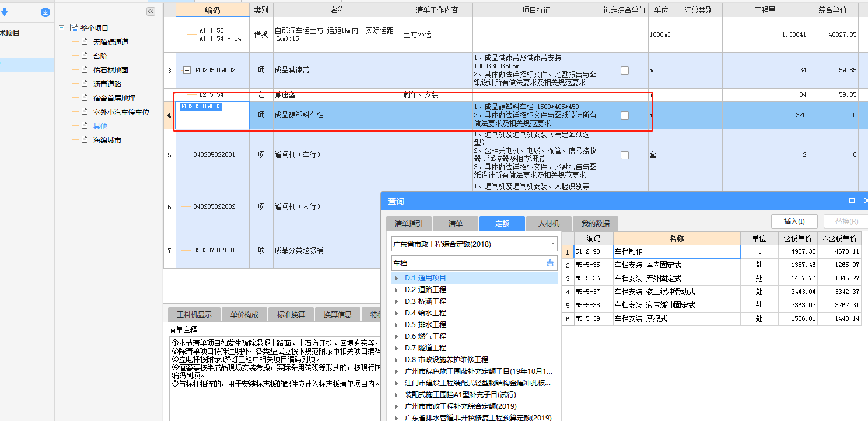The width and height of the screenshot is (868, 421).
Task: Click the 编码 column header in main table
Action: point(212,10)
